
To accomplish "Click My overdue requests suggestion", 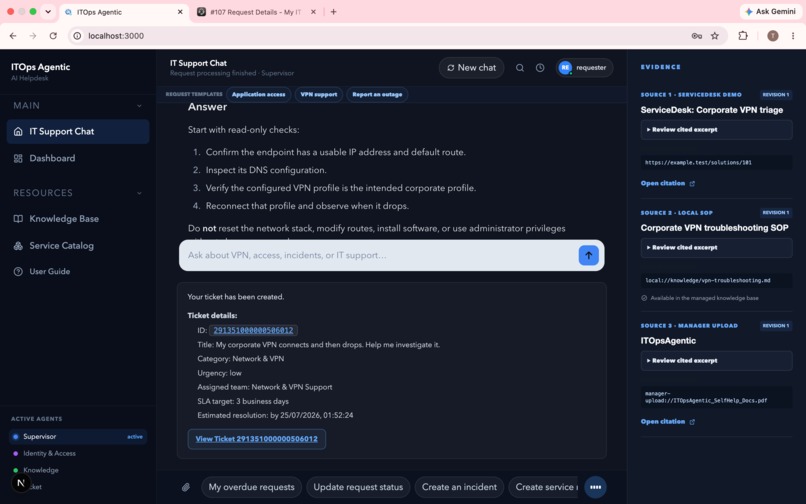I will (x=251, y=487).
